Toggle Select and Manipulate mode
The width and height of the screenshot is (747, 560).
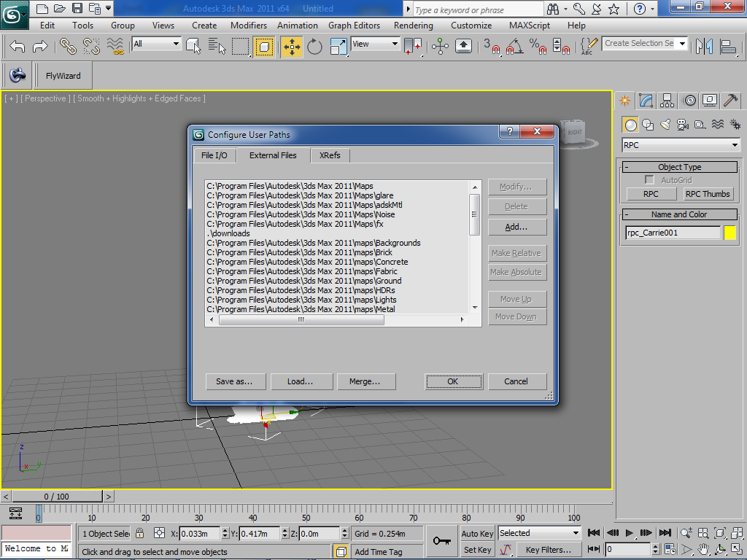(440, 47)
